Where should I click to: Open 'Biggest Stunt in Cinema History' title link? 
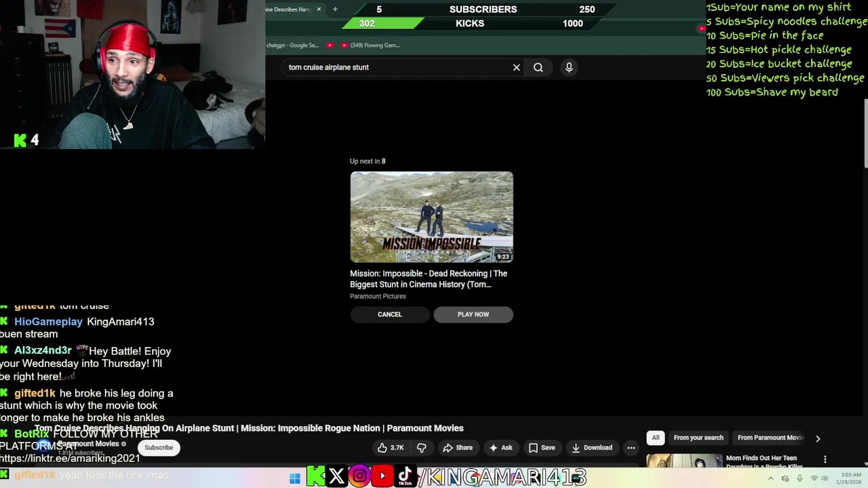429,279
